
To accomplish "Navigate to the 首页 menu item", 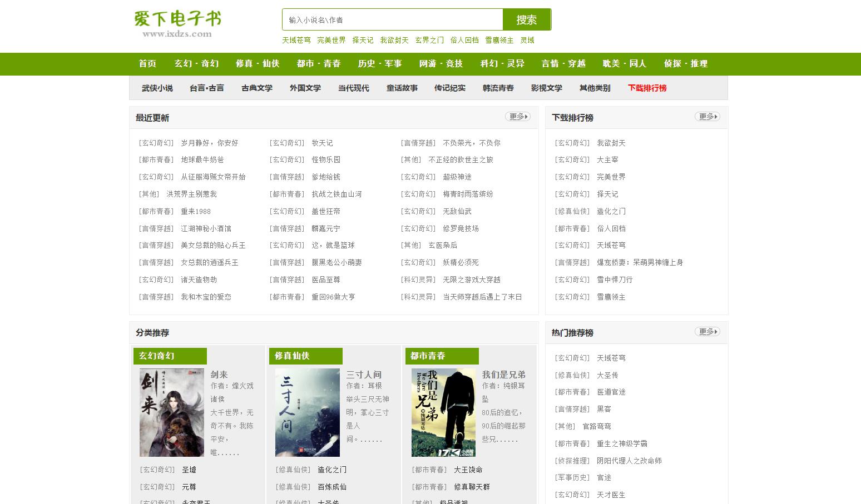I will 146,64.
